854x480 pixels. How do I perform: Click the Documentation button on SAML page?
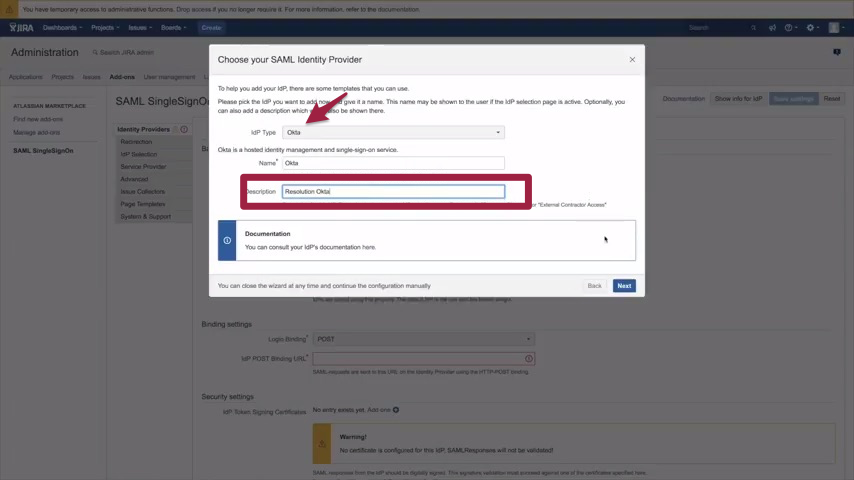tap(684, 99)
